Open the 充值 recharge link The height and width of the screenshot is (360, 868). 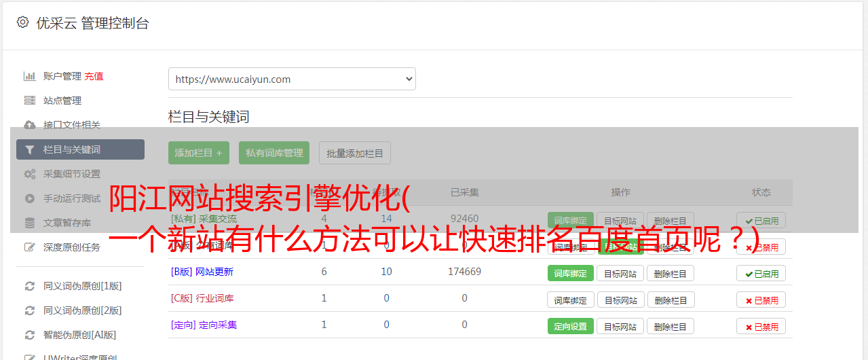[94, 76]
